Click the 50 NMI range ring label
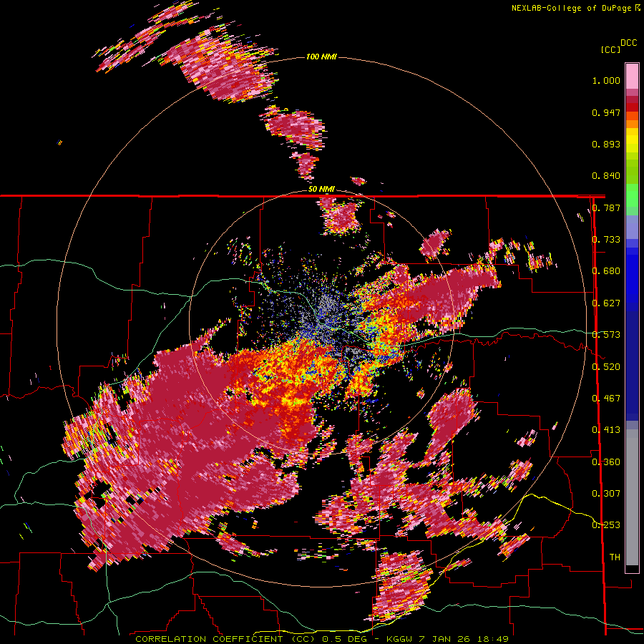The height and width of the screenshot is (644, 644). 321,189
